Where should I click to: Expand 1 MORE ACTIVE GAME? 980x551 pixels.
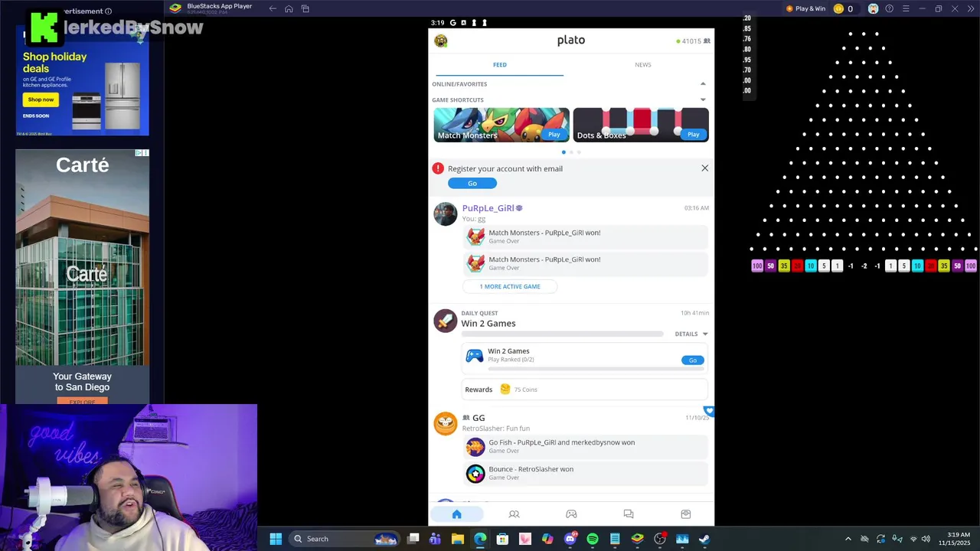click(510, 286)
